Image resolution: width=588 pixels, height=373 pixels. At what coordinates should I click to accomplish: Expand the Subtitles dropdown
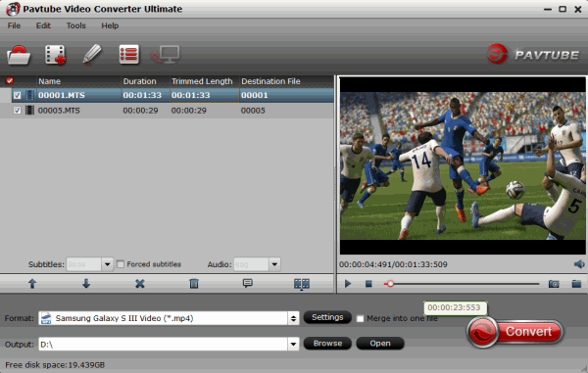[x=107, y=264]
